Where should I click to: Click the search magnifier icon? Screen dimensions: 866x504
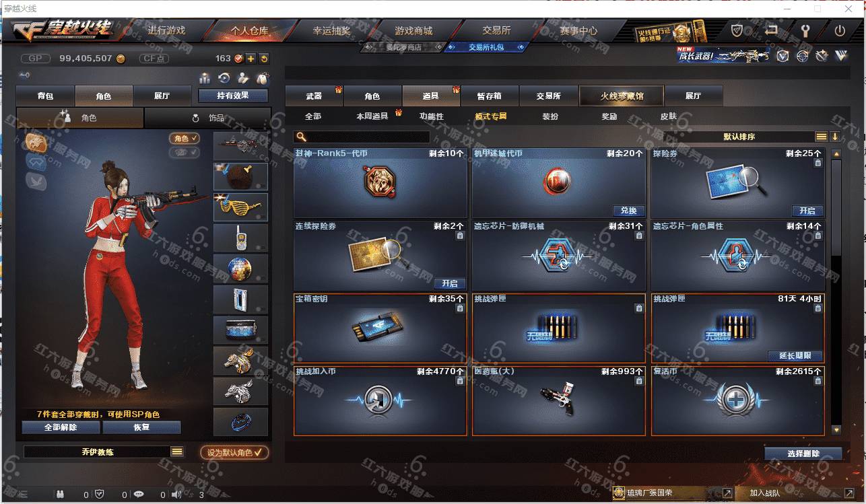point(301,137)
